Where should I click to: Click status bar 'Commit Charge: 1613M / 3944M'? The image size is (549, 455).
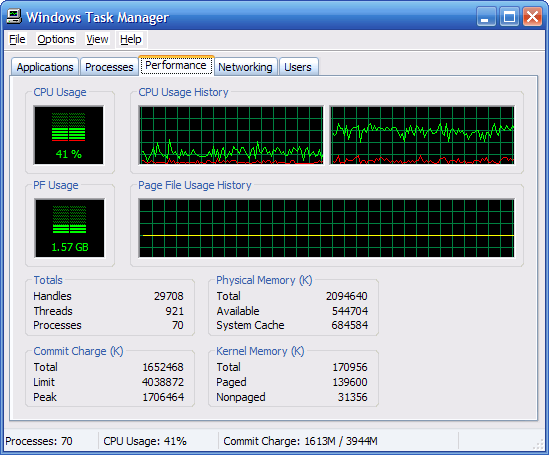point(300,441)
